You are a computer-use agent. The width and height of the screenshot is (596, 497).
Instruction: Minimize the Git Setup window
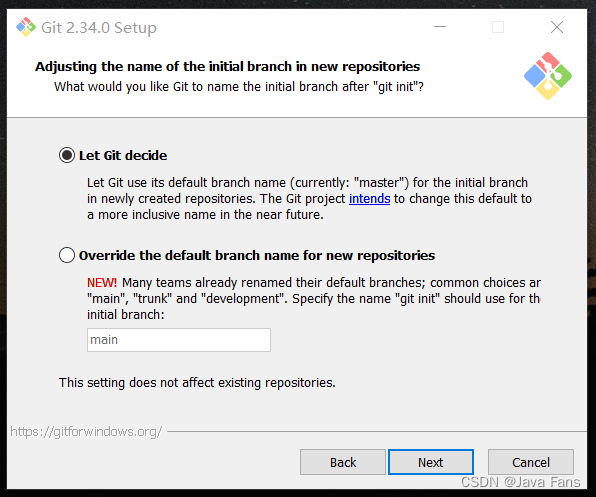440,27
